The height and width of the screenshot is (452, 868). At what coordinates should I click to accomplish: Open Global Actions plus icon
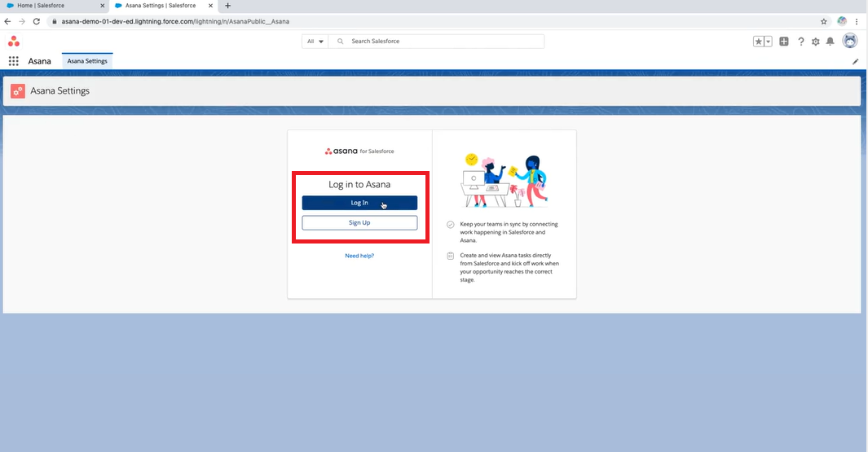[x=784, y=42]
